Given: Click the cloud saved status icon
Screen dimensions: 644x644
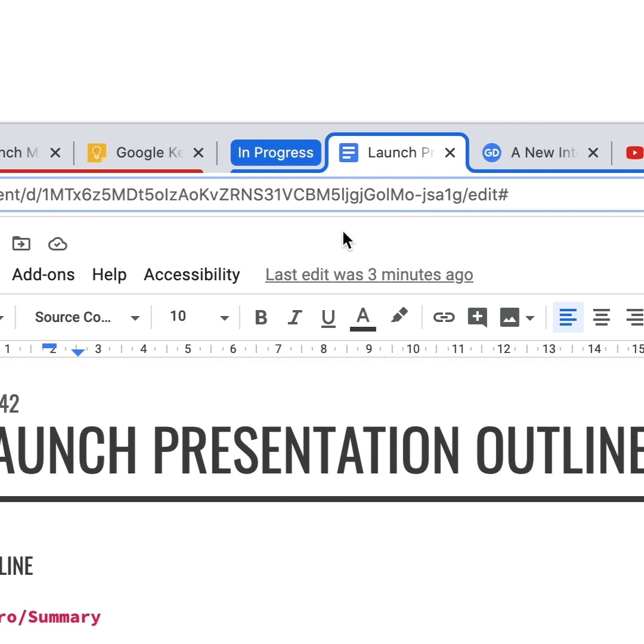Looking at the screenshot, I should (57, 244).
